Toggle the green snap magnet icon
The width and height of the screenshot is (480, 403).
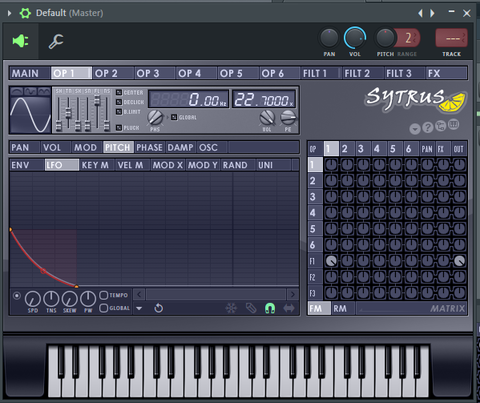click(270, 308)
